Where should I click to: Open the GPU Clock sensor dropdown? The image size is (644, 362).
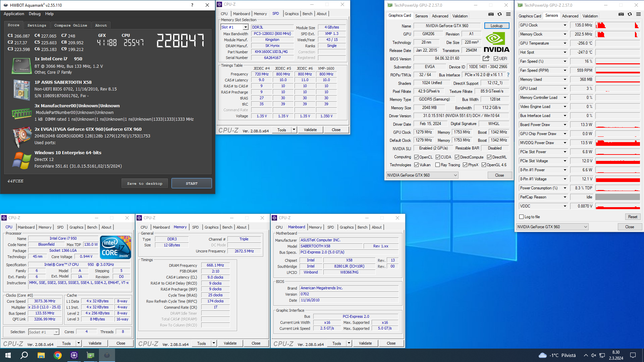pyautogui.click(x=565, y=25)
